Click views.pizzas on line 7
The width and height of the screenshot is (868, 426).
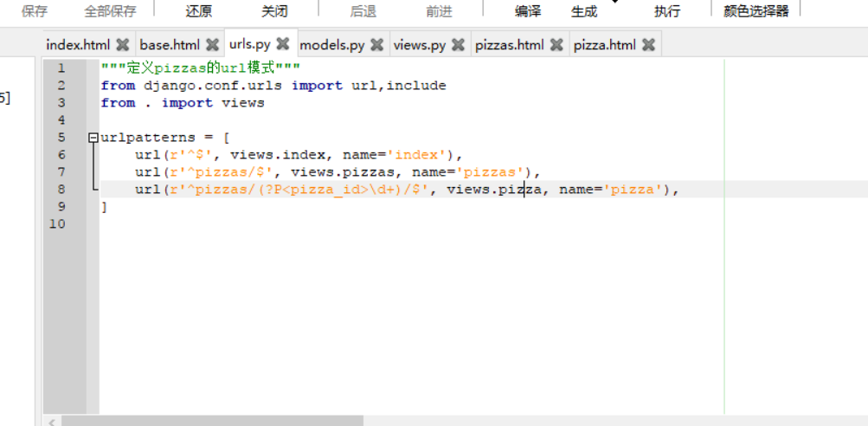pyautogui.click(x=342, y=172)
